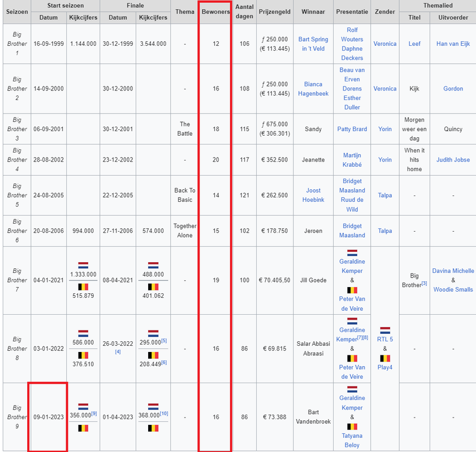The image size is (476, 452).
Task: Open the Esther Duller link
Action: [352, 102]
